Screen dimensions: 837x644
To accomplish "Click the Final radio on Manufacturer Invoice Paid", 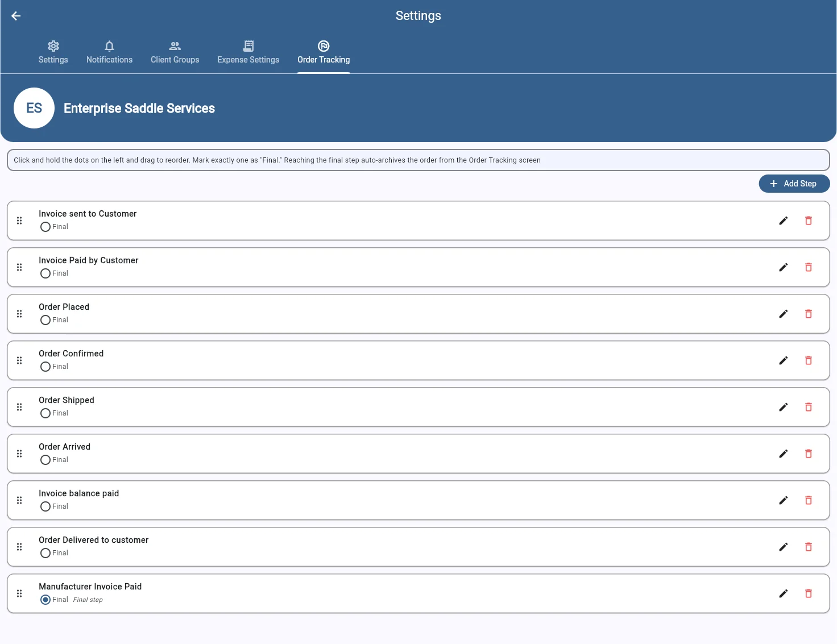I will click(45, 600).
